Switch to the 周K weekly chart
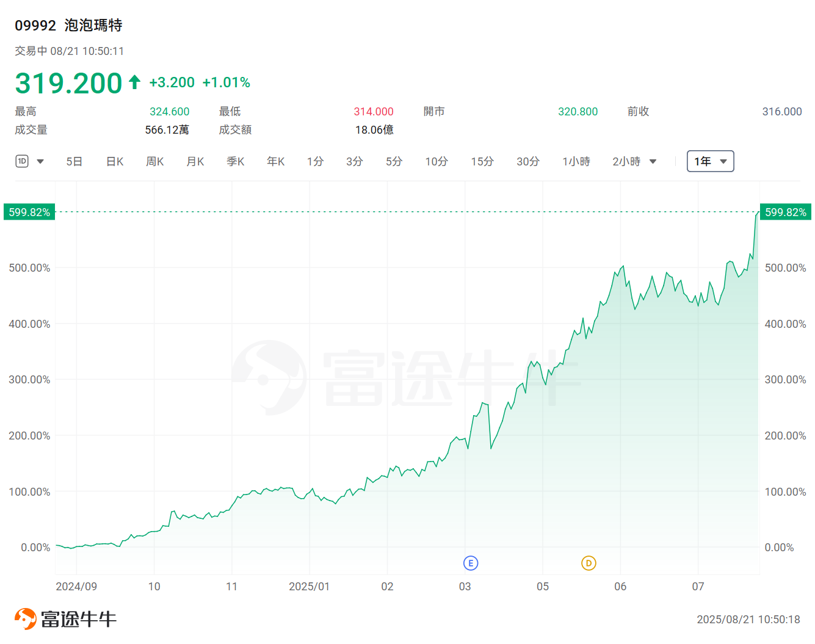815x644 pixels. [x=154, y=161]
